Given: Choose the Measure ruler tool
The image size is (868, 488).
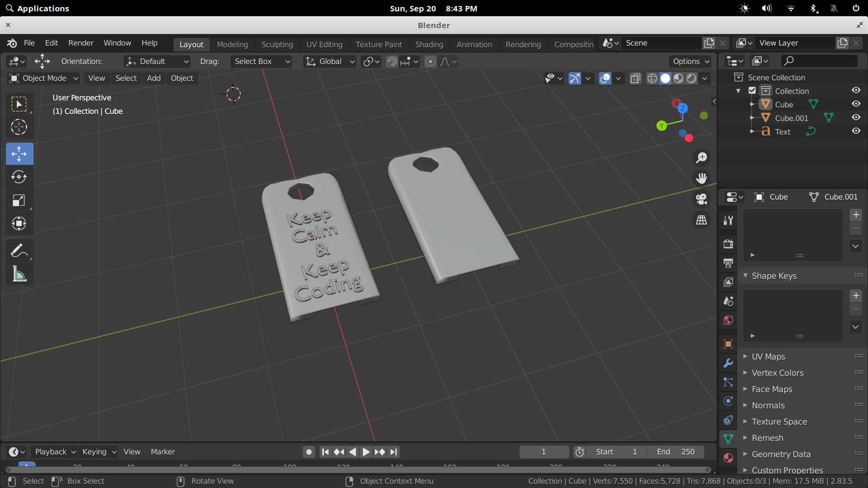Looking at the screenshot, I should pyautogui.click(x=19, y=274).
